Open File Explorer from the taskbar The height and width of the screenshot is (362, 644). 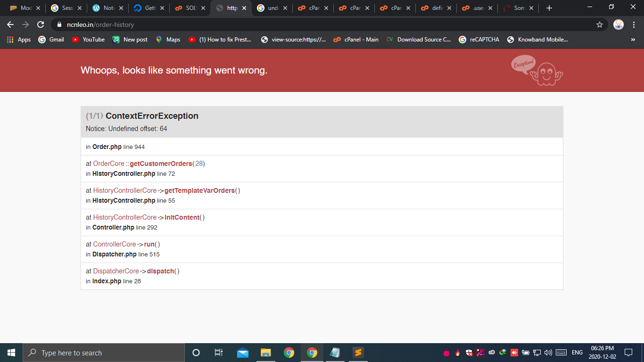[265, 353]
